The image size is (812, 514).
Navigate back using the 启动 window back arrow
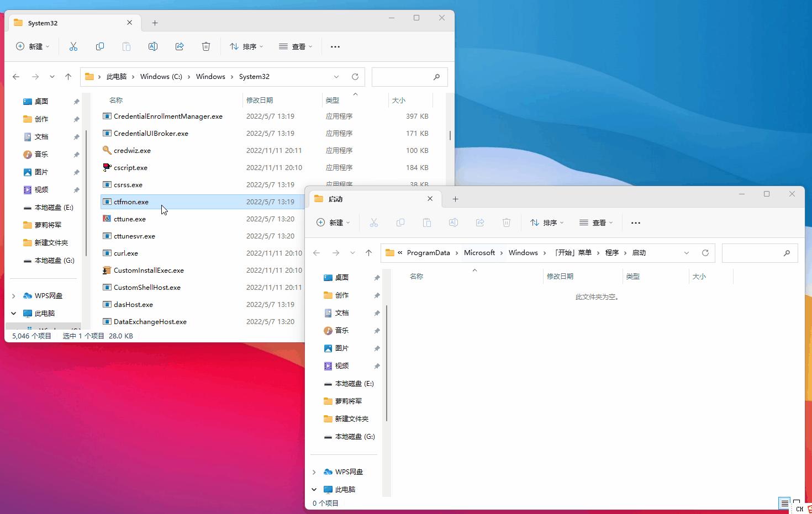[x=317, y=252]
